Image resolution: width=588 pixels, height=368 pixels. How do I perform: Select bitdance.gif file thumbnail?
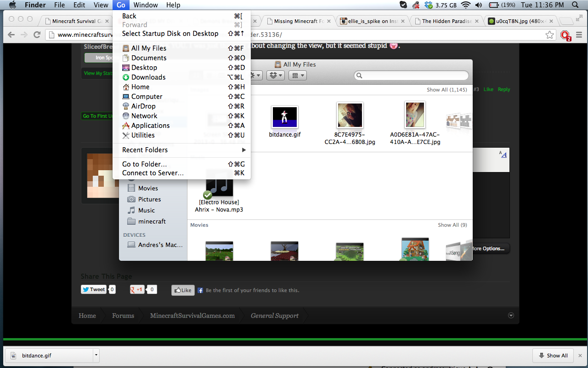[285, 117]
